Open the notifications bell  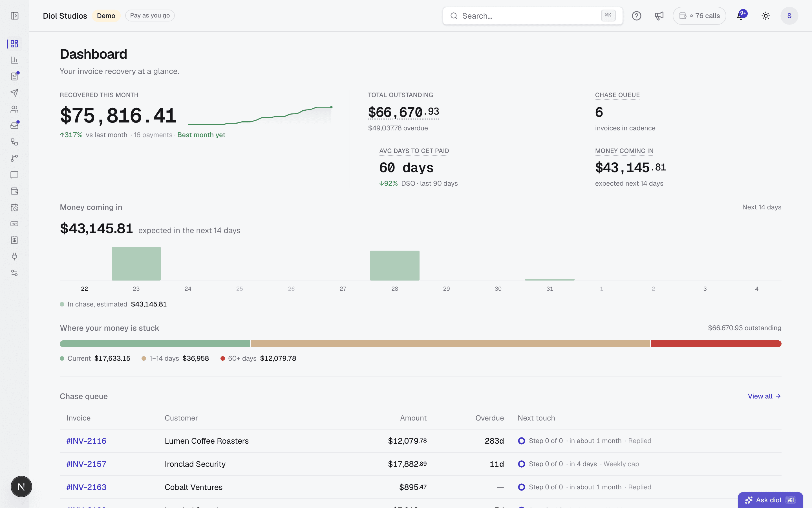(741, 16)
